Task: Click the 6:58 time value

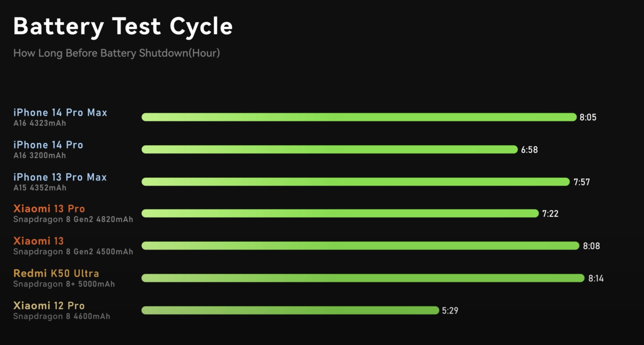Action: tap(529, 150)
